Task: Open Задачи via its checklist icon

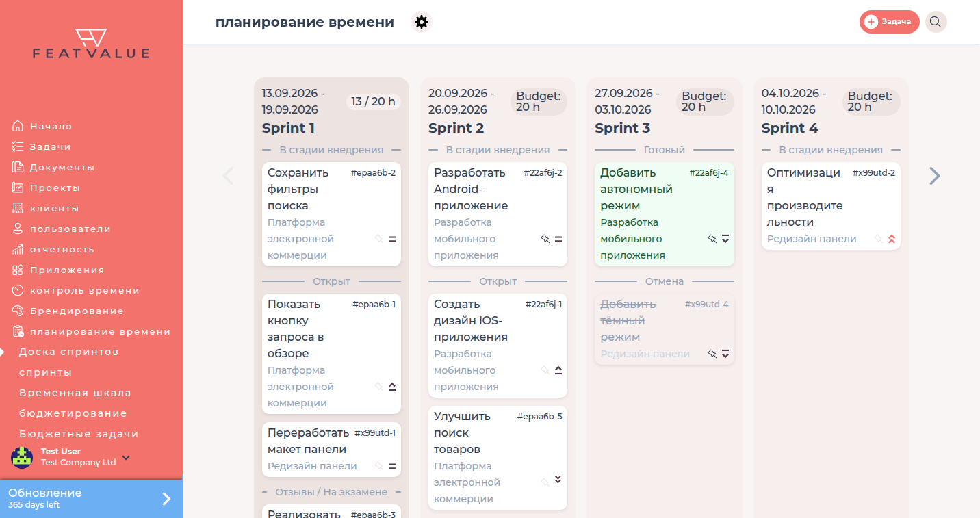Action: 18,146
